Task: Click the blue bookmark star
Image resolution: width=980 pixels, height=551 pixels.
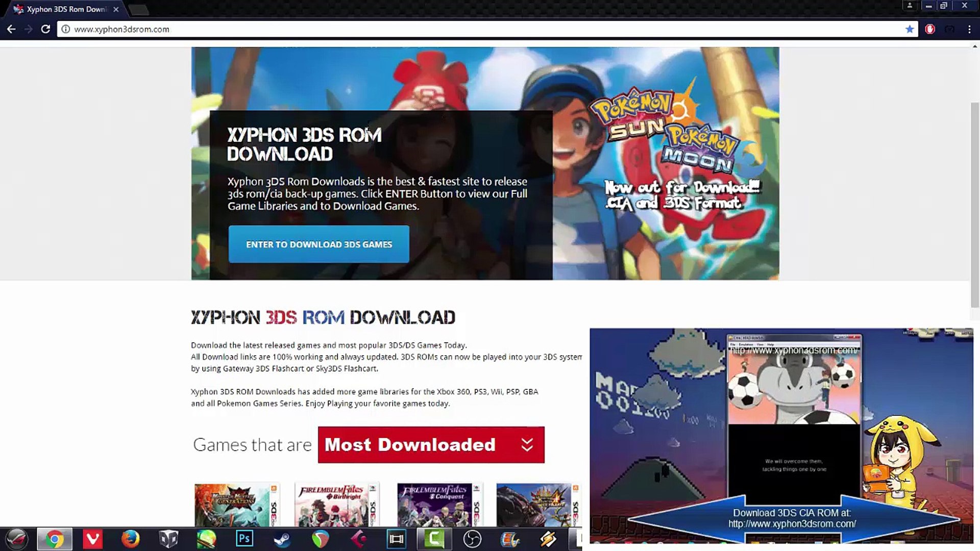Action: (909, 29)
